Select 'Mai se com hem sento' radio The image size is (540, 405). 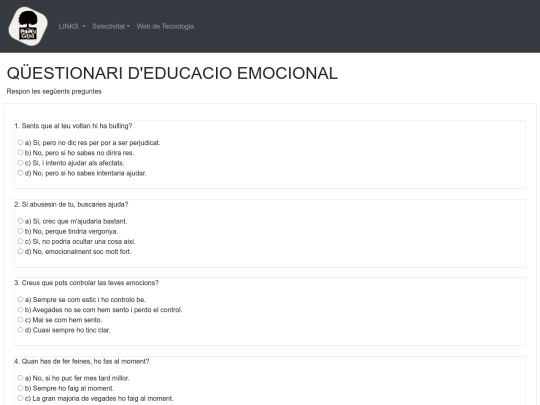click(x=20, y=320)
